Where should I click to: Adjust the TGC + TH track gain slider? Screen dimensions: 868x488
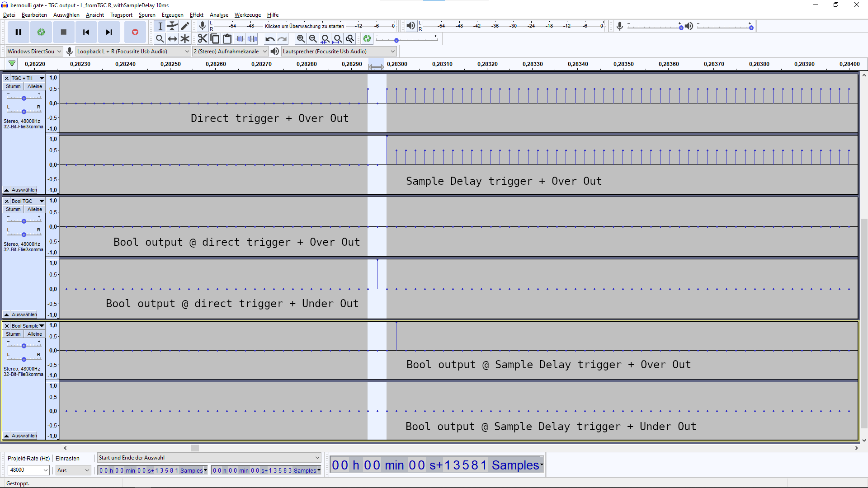(24, 98)
